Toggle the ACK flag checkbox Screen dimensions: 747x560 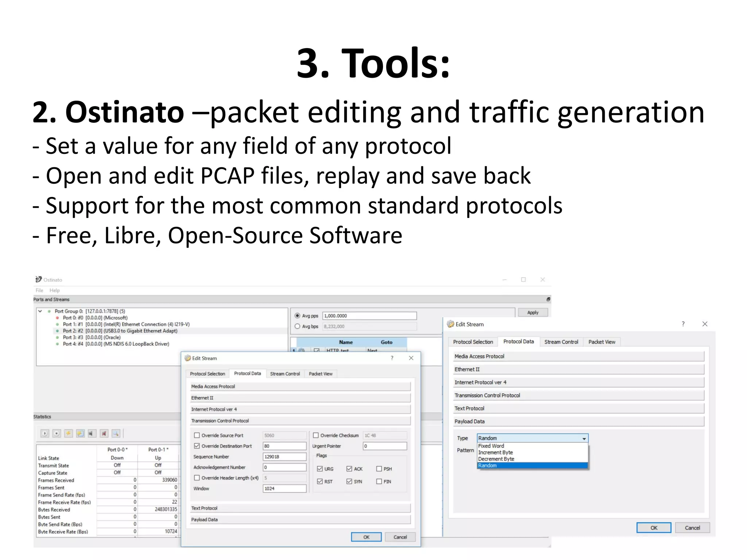click(x=349, y=469)
